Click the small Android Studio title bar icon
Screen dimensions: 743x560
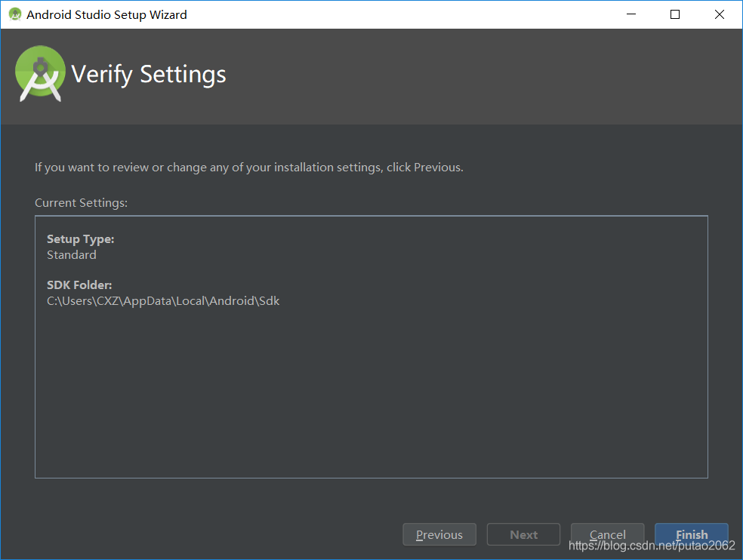click(15, 14)
